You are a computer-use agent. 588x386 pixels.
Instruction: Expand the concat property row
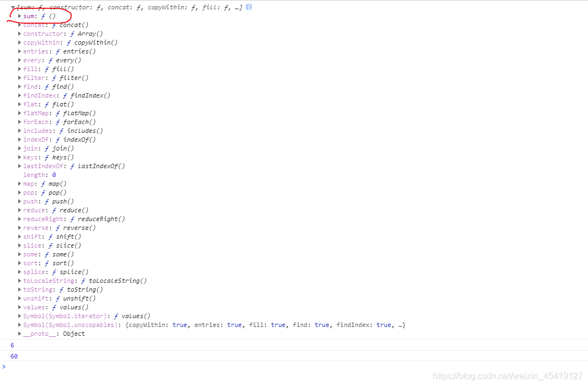19,25
